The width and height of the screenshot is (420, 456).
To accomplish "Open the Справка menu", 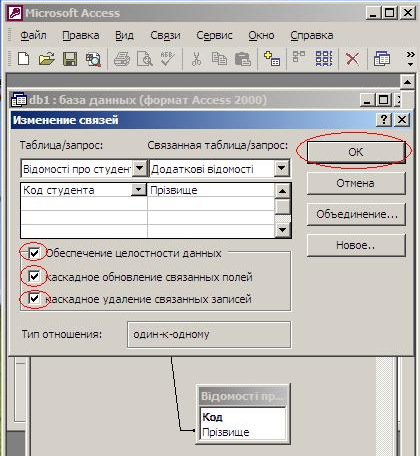I will point(312,35).
